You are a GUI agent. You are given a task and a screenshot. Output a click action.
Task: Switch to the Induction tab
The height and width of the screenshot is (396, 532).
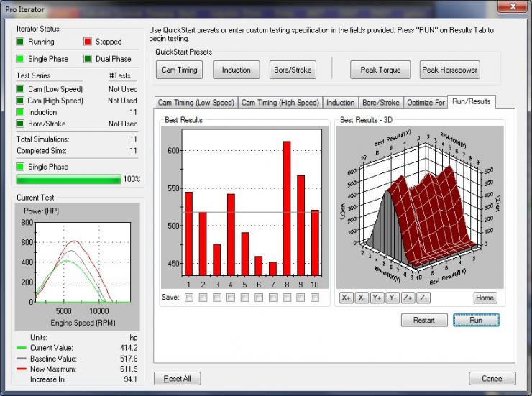340,102
